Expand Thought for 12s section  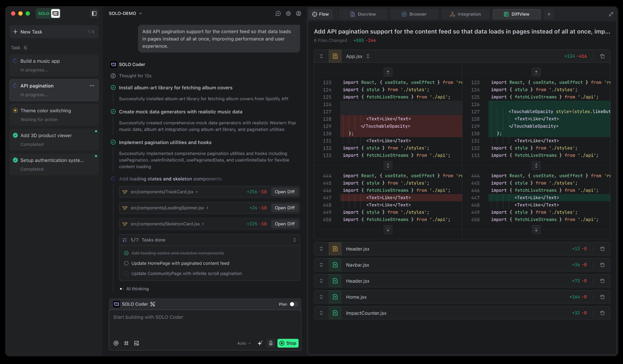[x=131, y=76]
